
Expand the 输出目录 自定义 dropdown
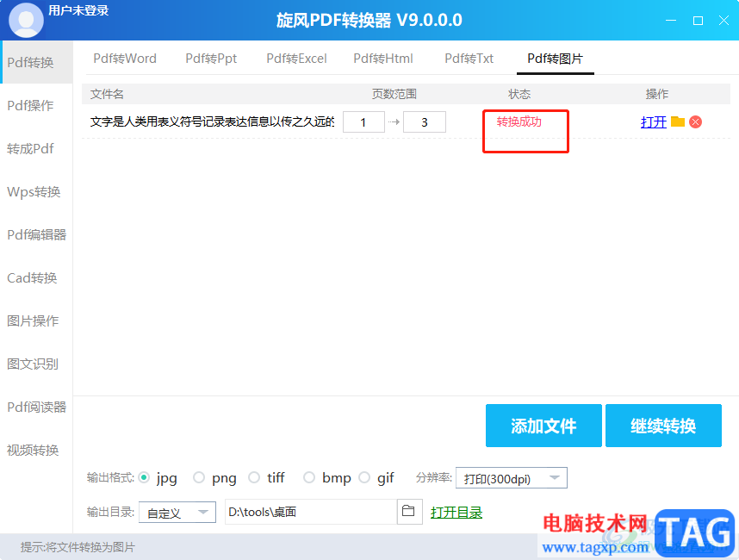[177, 513]
